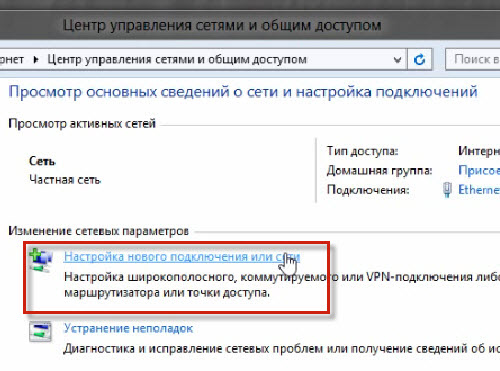
Task: Click section header 'Изменение сетевых параметров'
Action: 99,231
